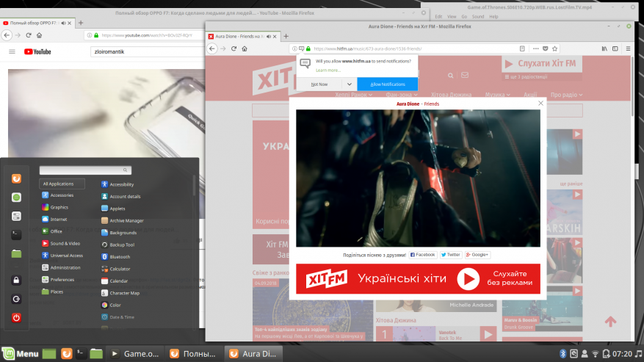
Task: Select All Applications category in menu
Action: (x=62, y=184)
